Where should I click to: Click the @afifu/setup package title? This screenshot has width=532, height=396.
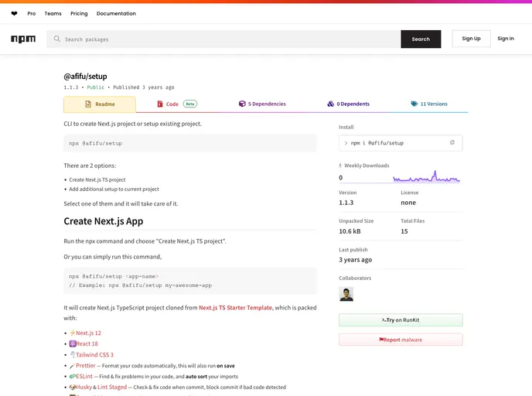(x=86, y=77)
